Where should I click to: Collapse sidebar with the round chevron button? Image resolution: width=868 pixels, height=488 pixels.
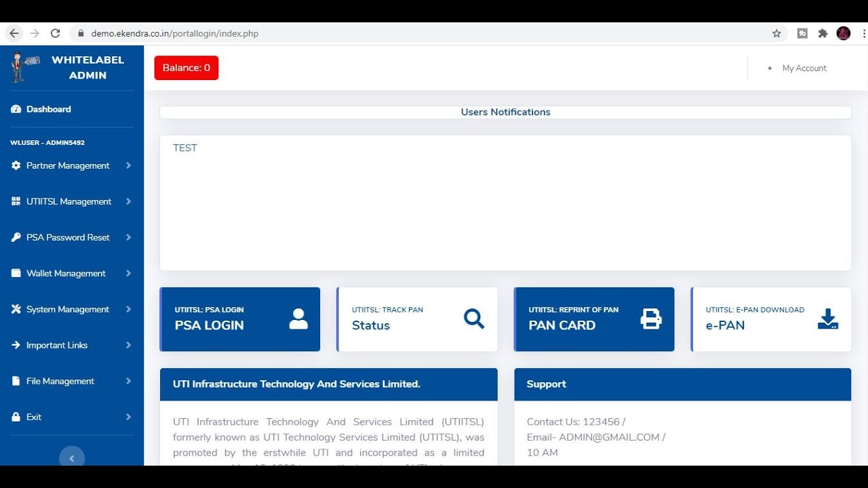tap(72, 457)
